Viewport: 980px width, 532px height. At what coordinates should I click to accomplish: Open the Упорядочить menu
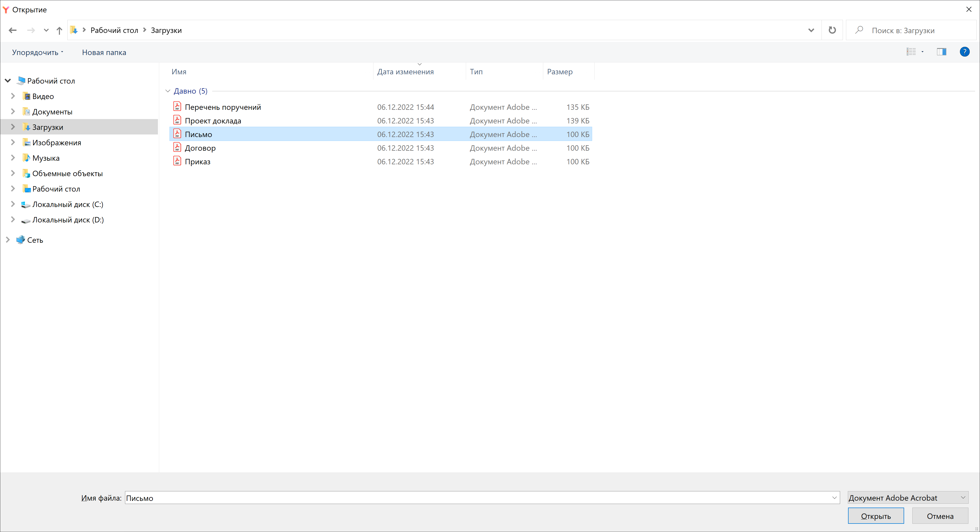pyautogui.click(x=37, y=52)
